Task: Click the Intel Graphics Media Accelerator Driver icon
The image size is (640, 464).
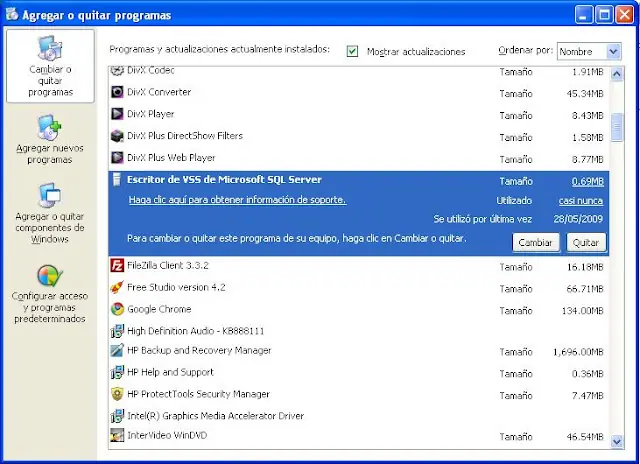Action: pyautogui.click(x=117, y=416)
